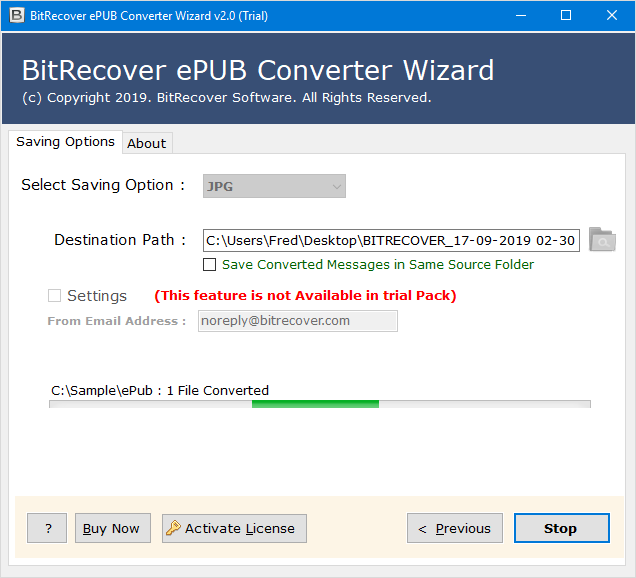Image resolution: width=636 pixels, height=578 pixels.
Task: Switch to the About tab
Action: pyautogui.click(x=147, y=143)
